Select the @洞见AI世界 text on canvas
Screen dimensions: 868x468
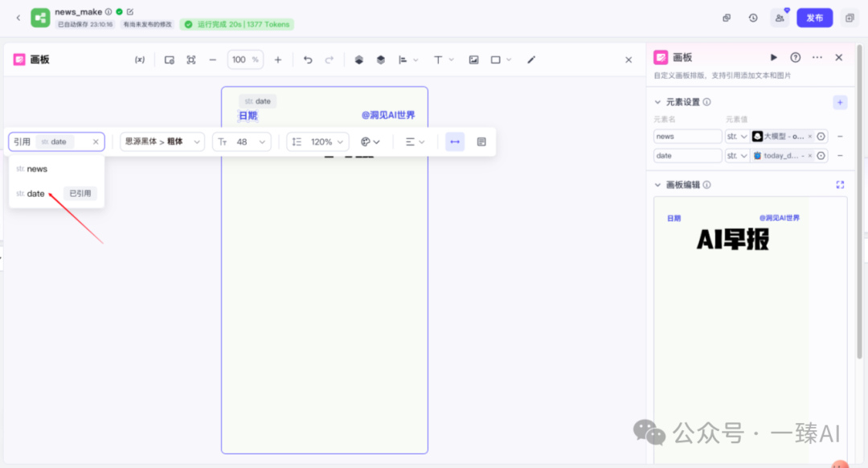pyautogui.click(x=388, y=115)
